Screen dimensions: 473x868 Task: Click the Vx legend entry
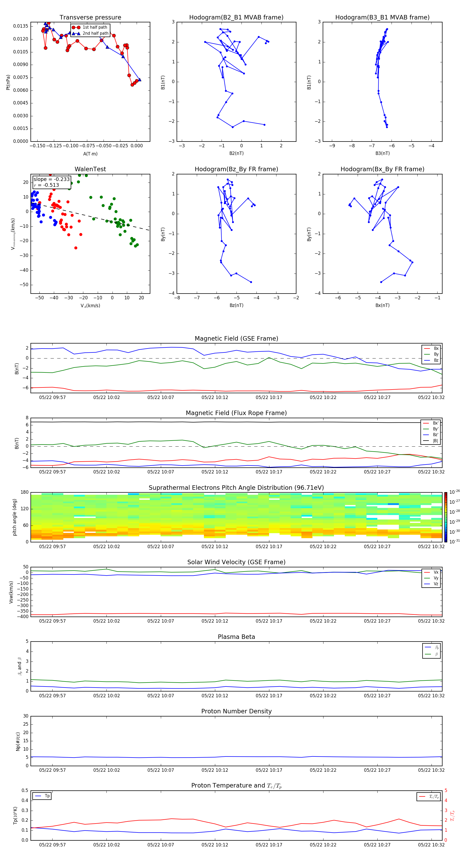431,572
